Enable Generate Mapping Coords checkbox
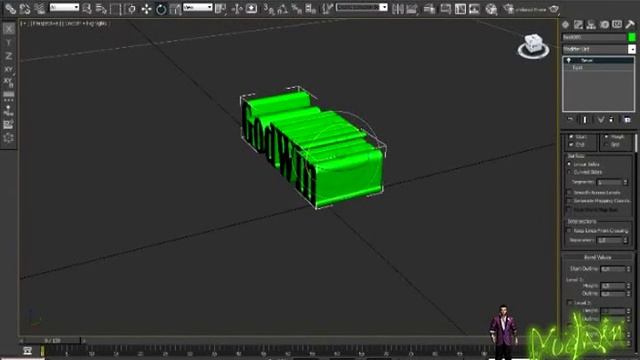Screen dimensions: 640x360 (569, 201)
